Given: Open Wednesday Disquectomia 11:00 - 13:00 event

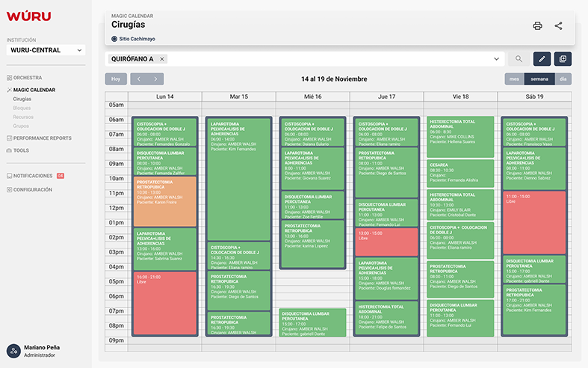Looking at the screenshot, I should 313,205.
